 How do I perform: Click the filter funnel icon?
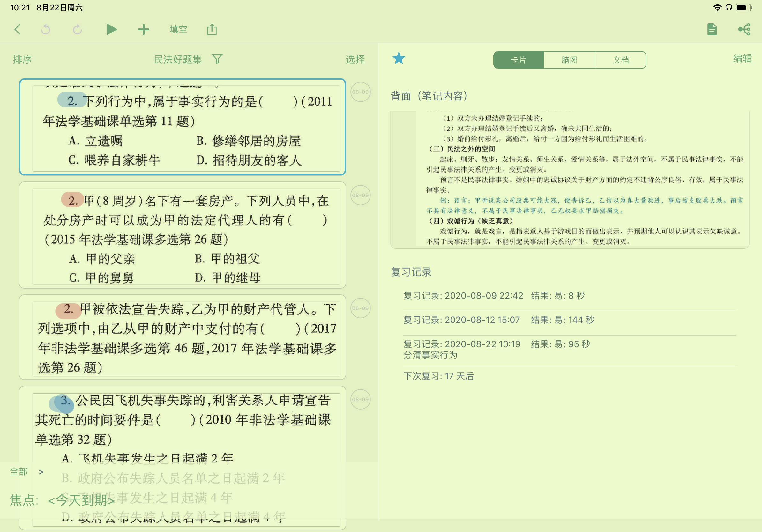pos(217,59)
